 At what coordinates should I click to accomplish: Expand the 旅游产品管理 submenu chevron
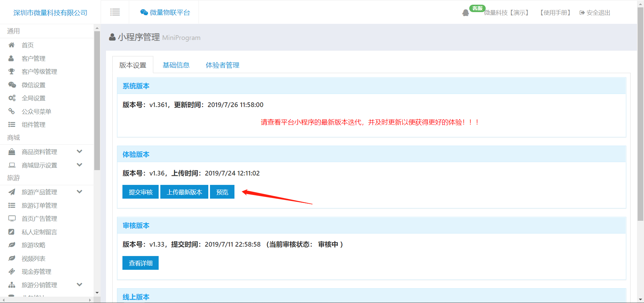tap(79, 192)
